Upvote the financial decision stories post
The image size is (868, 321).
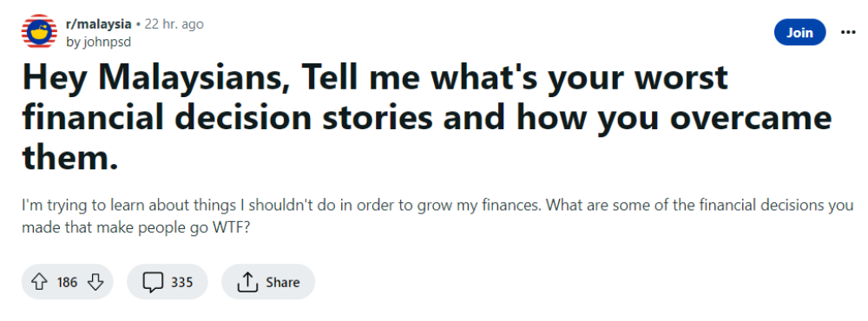[x=38, y=282]
